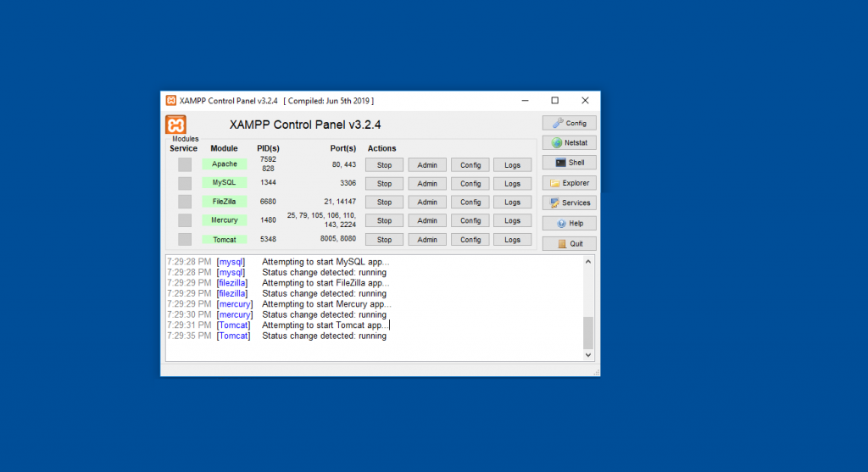Toggle the Tomcat service checkbox
This screenshot has height=472, width=868.
pyautogui.click(x=184, y=239)
